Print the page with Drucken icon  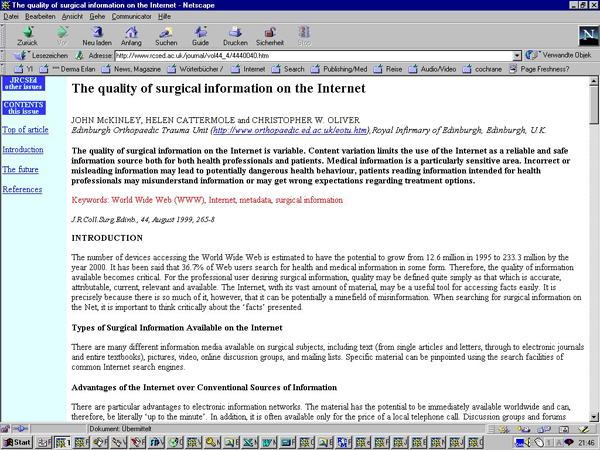(235, 35)
